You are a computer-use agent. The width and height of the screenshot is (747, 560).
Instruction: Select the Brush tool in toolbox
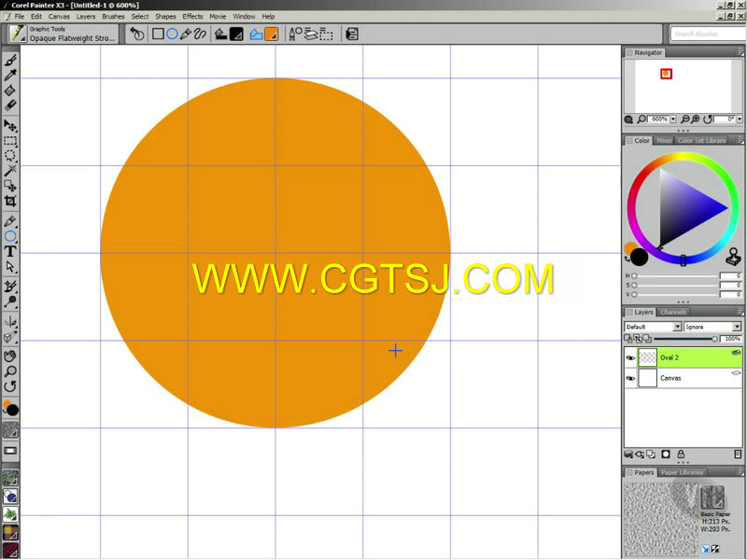[x=10, y=60]
